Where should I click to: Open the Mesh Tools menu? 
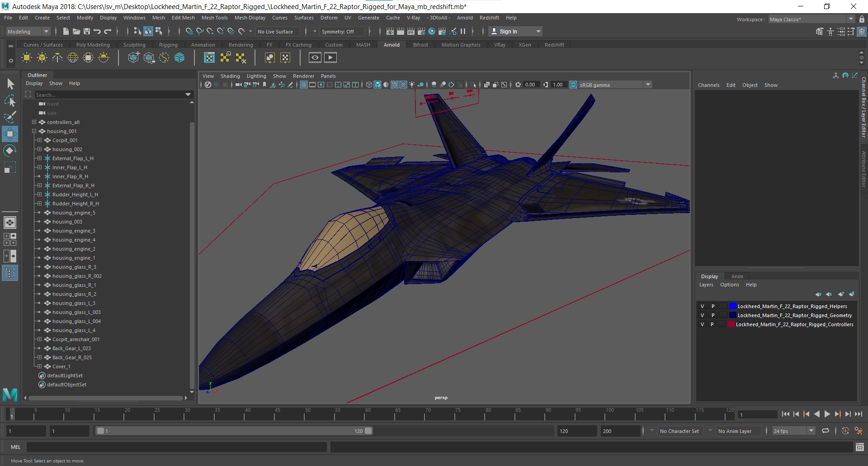214,18
